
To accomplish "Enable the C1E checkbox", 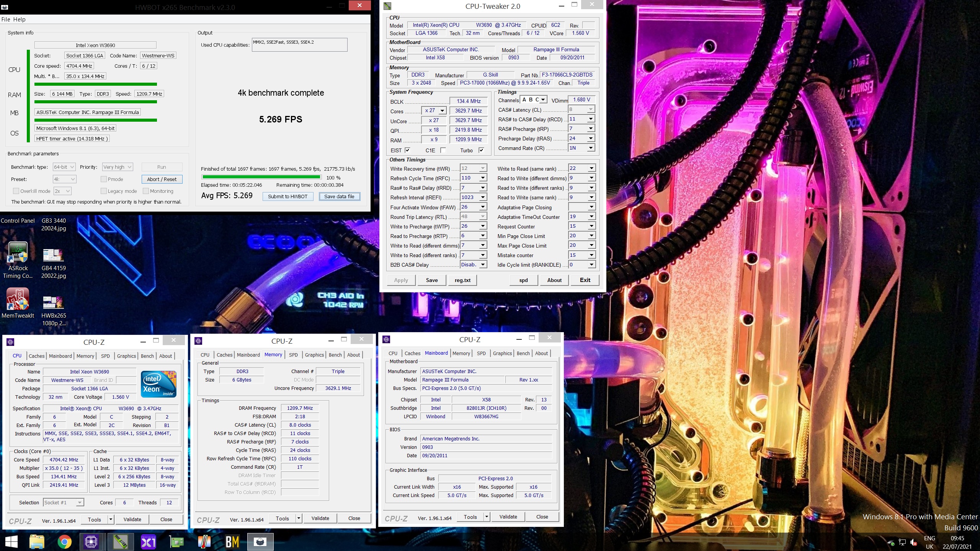I will coord(443,150).
